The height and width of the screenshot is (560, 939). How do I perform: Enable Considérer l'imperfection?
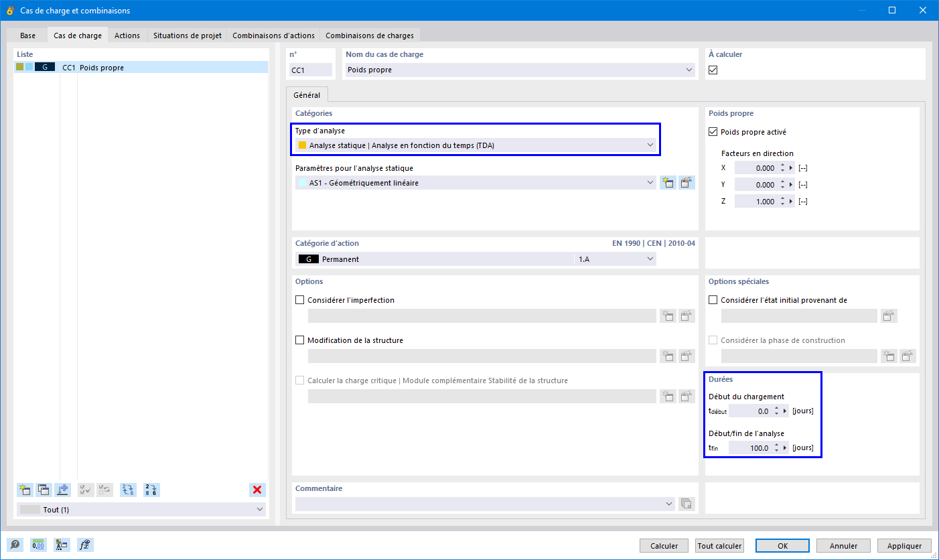coord(300,300)
